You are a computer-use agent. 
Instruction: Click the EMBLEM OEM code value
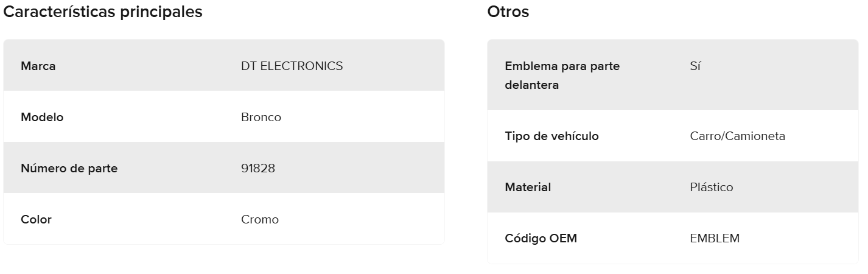(x=715, y=238)
